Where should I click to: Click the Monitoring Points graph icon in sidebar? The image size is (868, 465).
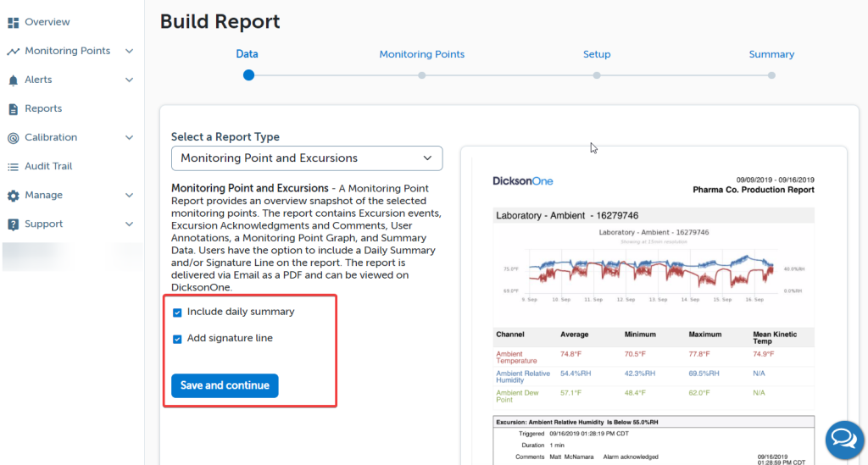(14, 51)
